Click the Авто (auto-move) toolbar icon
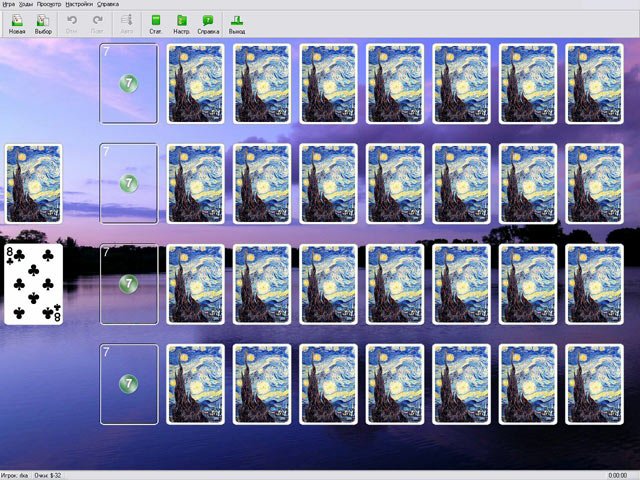640x480 pixels. 126,22
